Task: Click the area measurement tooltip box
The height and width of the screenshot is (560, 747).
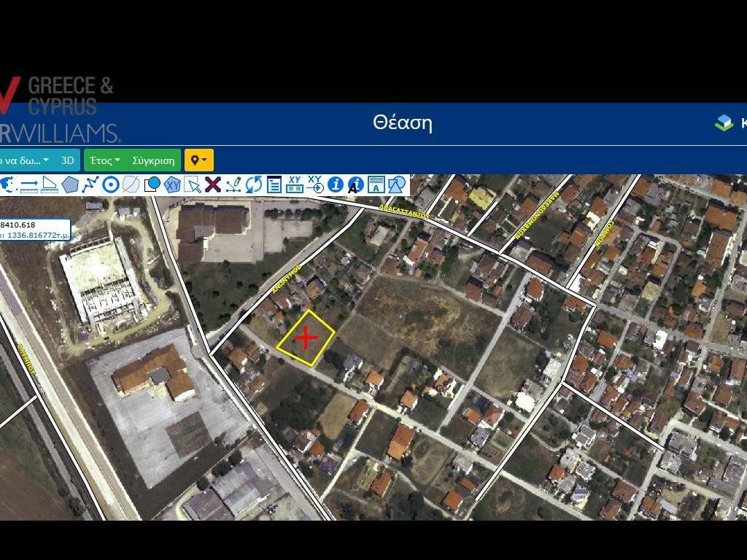Action: (x=35, y=230)
